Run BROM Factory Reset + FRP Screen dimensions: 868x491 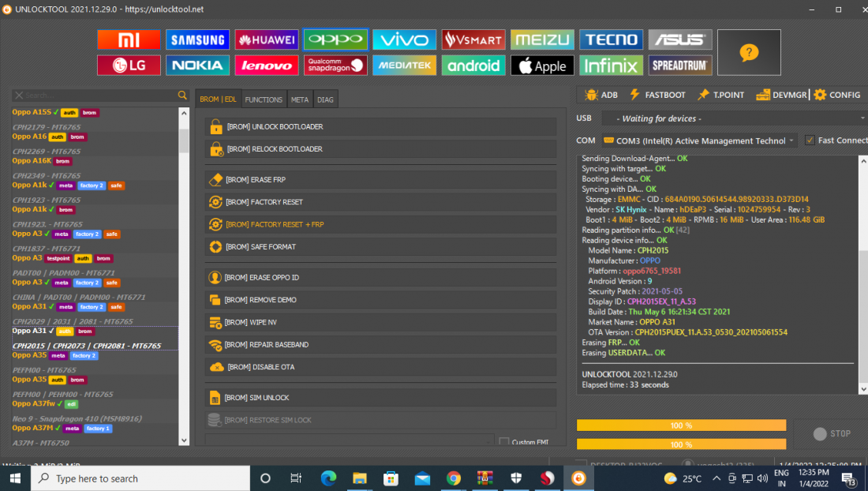coord(380,225)
